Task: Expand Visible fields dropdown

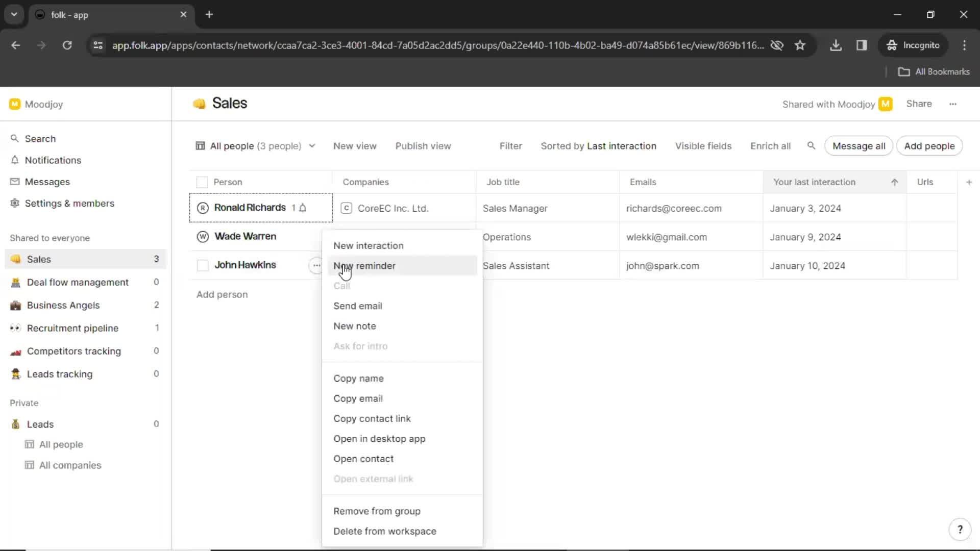Action: tap(703, 145)
